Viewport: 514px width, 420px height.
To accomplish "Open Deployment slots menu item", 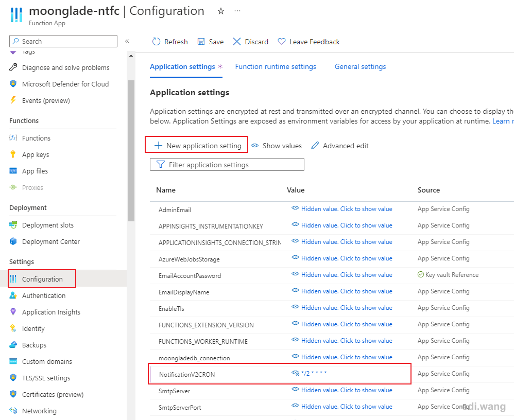I will [x=48, y=225].
